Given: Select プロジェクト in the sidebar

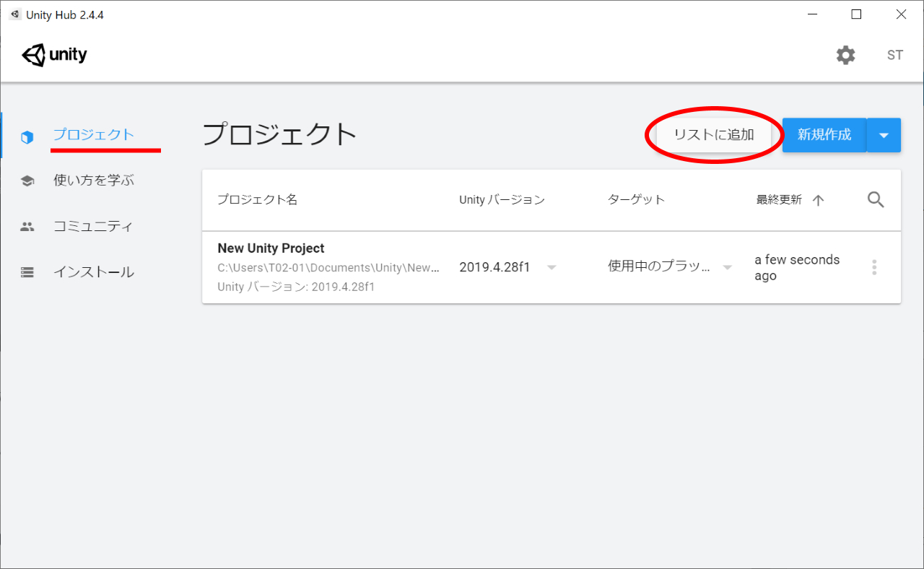Looking at the screenshot, I should (x=94, y=135).
